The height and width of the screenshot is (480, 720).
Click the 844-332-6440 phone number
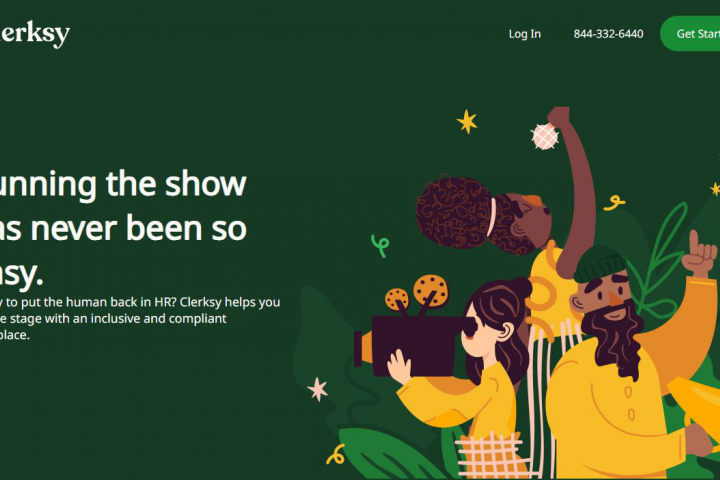(608, 34)
